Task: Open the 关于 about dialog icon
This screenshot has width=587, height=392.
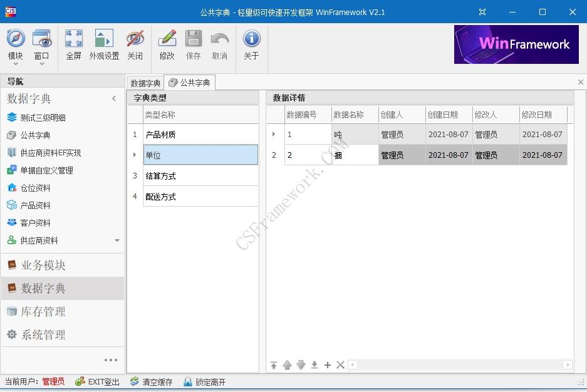Action: coord(251,39)
